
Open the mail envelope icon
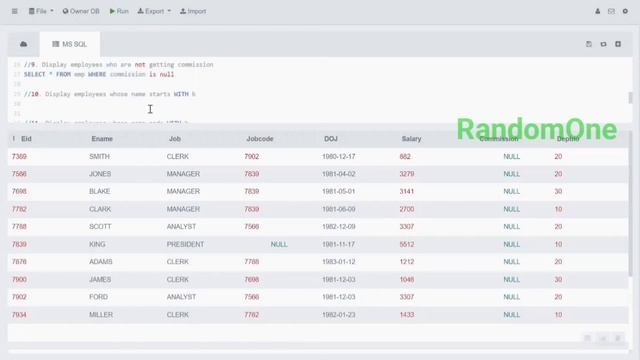[611, 11]
